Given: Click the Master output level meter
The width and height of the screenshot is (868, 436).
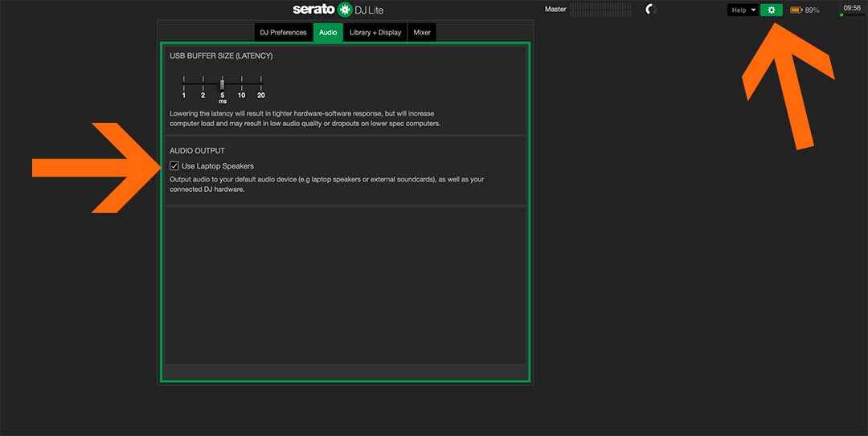Looking at the screenshot, I should click(600, 9).
